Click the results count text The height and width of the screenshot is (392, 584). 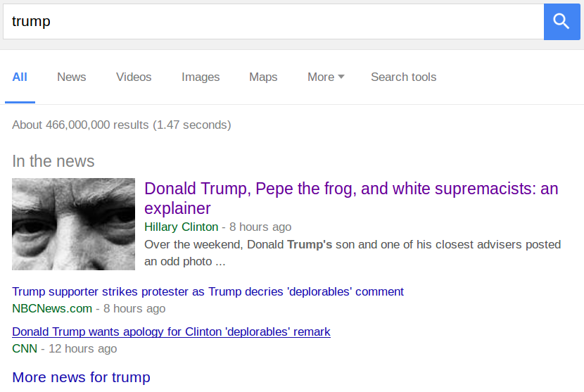[x=122, y=125]
